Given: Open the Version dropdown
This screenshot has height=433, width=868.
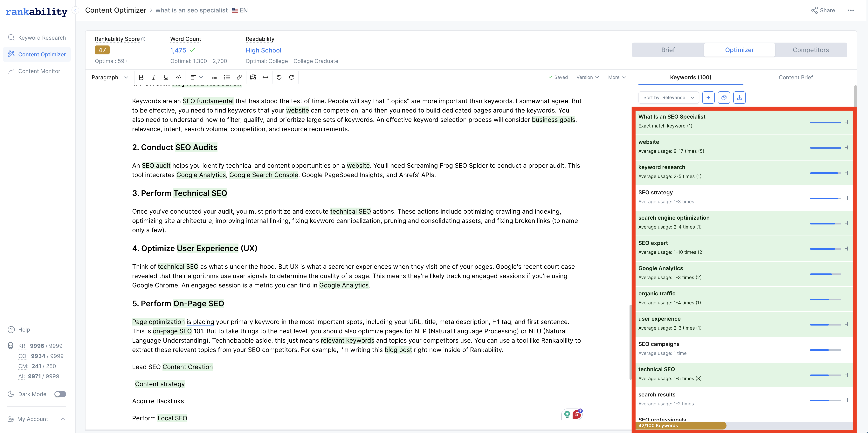Looking at the screenshot, I should click(x=587, y=77).
